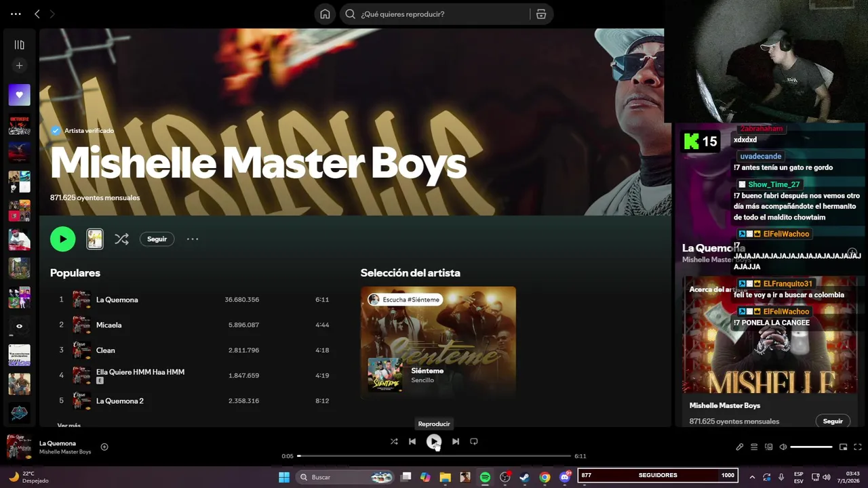
Task: Follow the artist with the Seguir button
Action: click(x=157, y=239)
